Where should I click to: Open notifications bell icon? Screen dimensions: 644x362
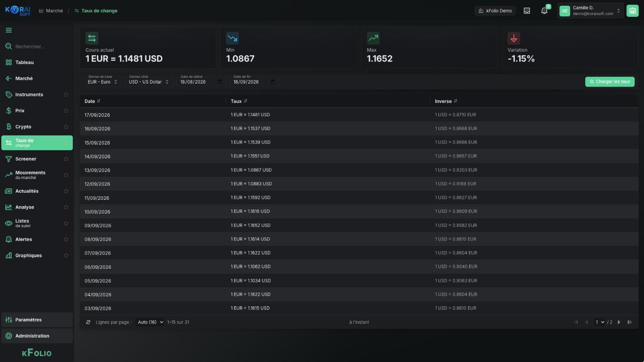coord(544,11)
